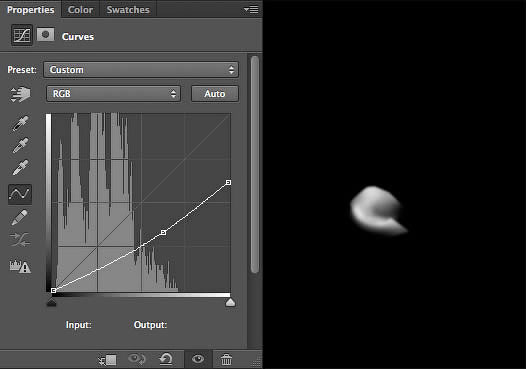Viewport: 526px width, 369px height.
Task: Delete this adjustment layer with trash
Action: click(226, 359)
